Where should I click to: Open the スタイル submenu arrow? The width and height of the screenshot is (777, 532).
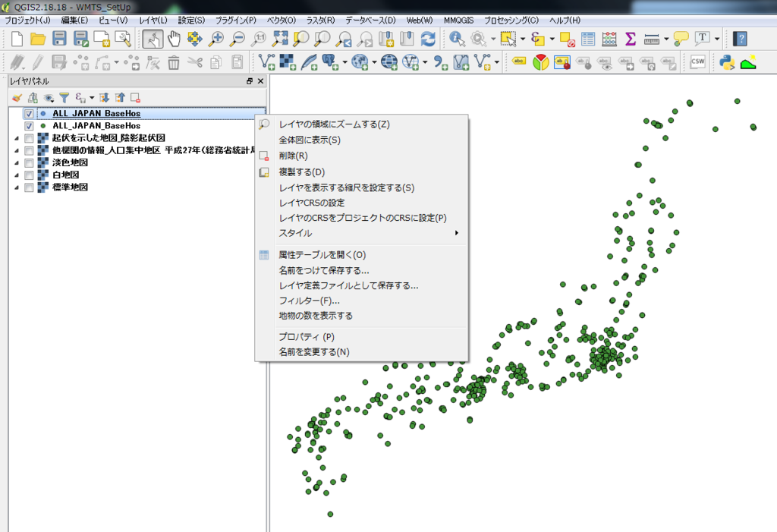pyautogui.click(x=456, y=233)
